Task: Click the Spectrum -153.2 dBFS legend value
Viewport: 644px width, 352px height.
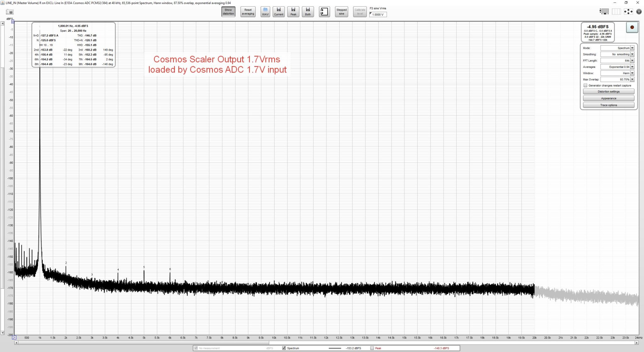Action: 353,348
